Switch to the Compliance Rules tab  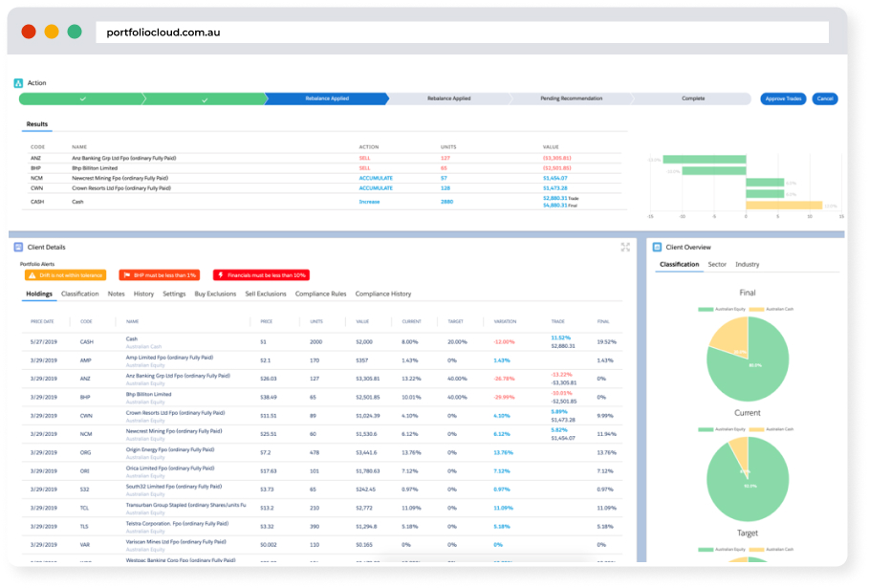[320, 294]
